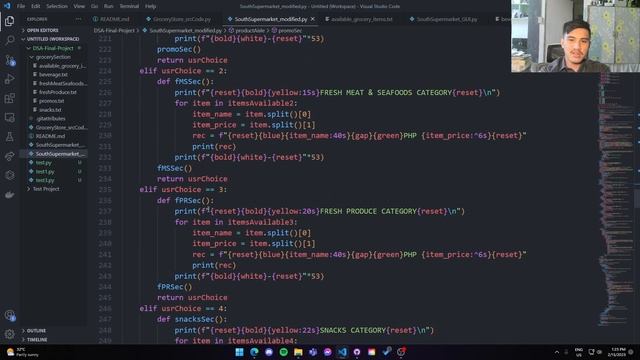The width and height of the screenshot is (640, 360).
Task: Open the Run and Debug view
Action: coord(9,79)
